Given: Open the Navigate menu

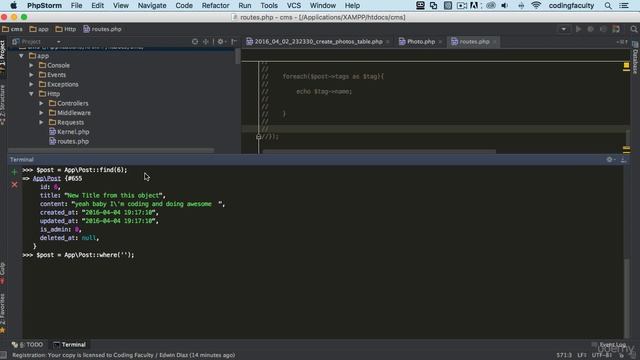Looking at the screenshot, I should pyautogui.click(x=152, y=6).
